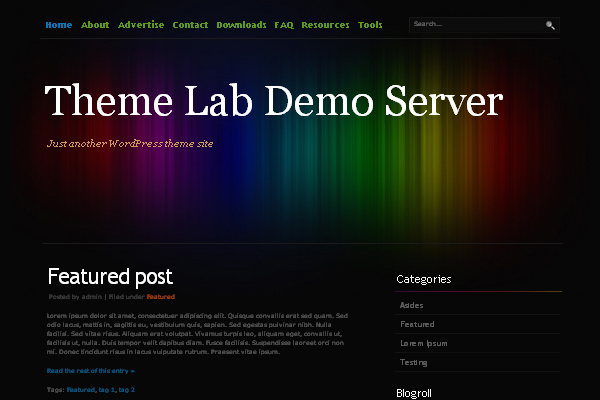The width and height of the screenshot is (600, 400).
Task: Select Asides in Categories sidebar
Action: [x=411, y=305]
